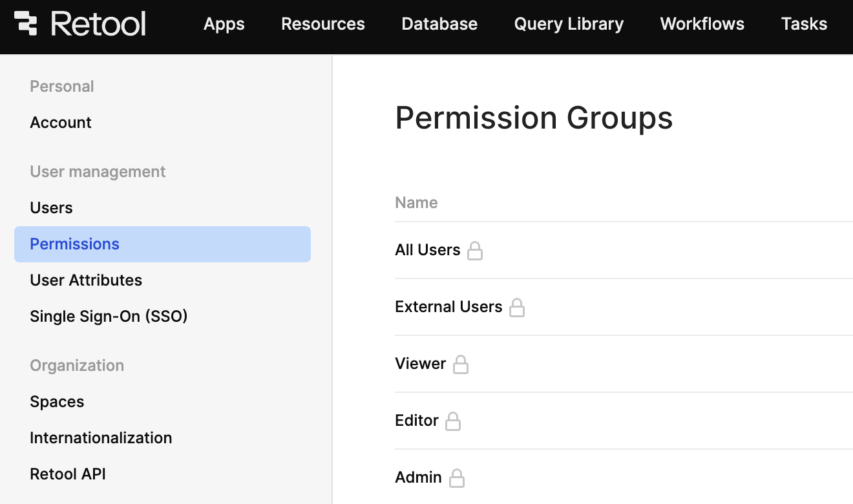Open the External Users permission group

[x=448, y=307]
